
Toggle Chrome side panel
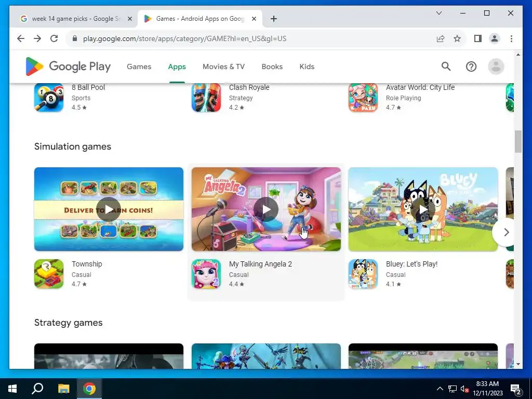(478, 38)
